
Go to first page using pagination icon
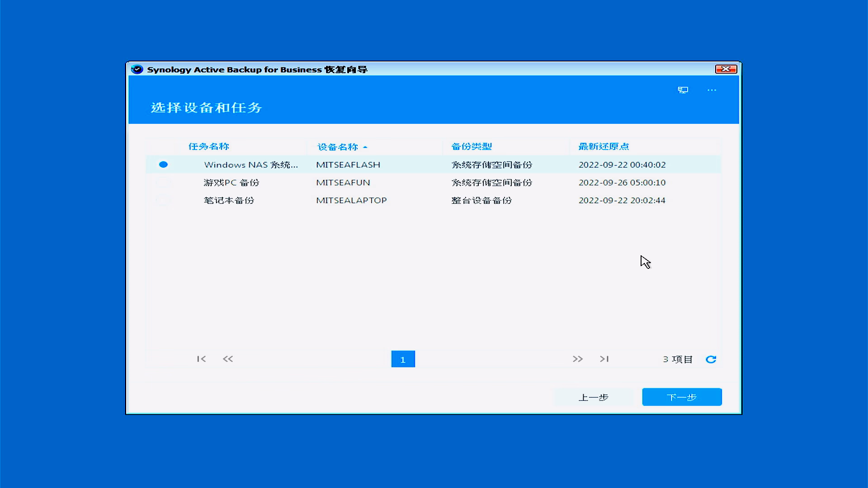pos(201,359)
